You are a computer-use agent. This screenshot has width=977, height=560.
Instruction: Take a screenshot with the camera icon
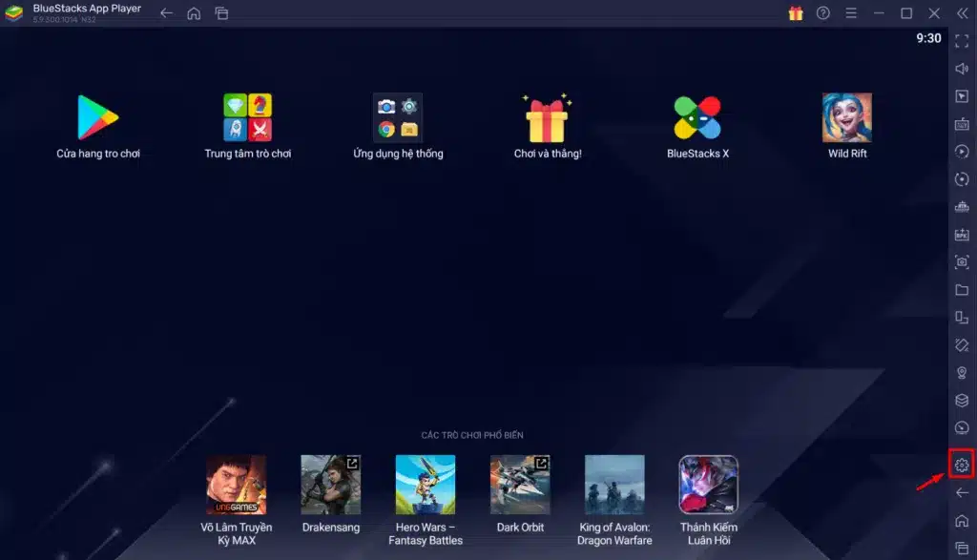pos(962,262)
